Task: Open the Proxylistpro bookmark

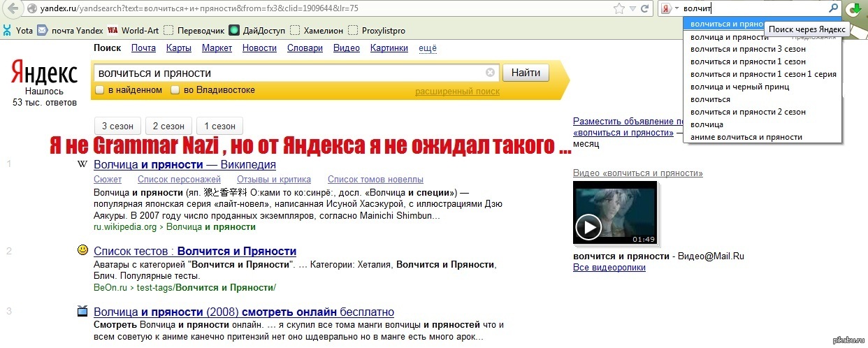Action: (377, 30)
